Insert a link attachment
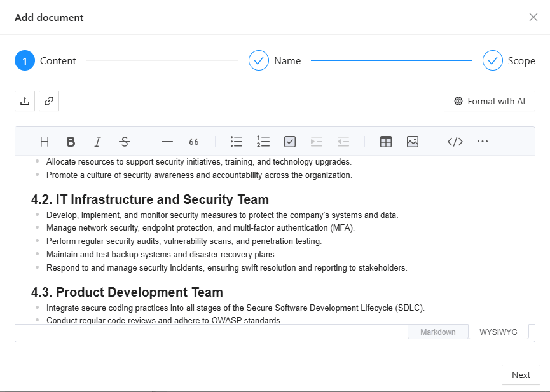 click(49, 100)
